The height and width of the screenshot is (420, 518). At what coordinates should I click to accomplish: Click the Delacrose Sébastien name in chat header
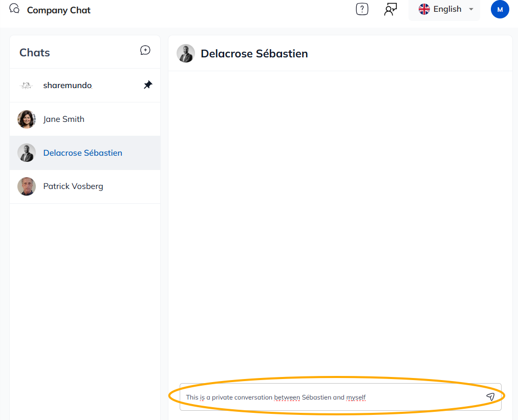pos(254,54)
